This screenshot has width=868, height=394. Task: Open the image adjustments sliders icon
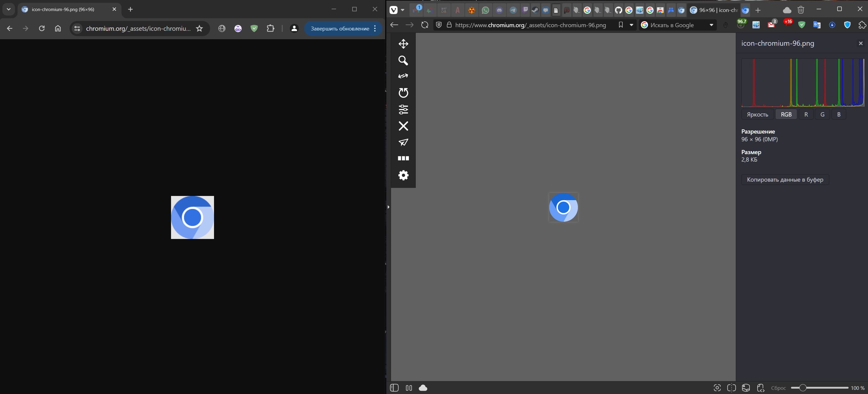click(403, 109)
